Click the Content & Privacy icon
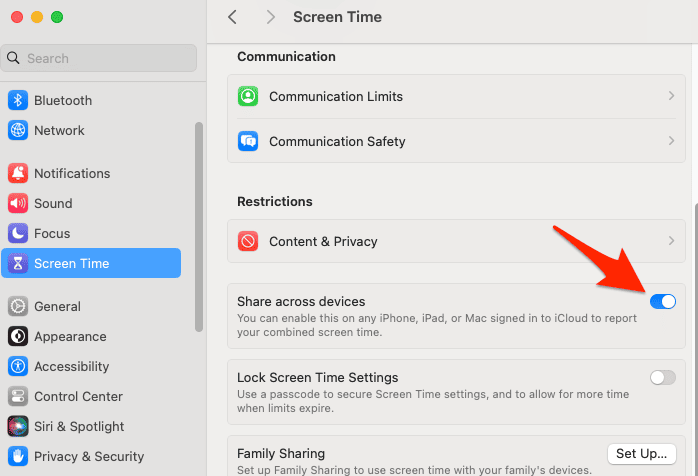The height and width of the screenshot is (476, 698). click(x=248, y=241)
